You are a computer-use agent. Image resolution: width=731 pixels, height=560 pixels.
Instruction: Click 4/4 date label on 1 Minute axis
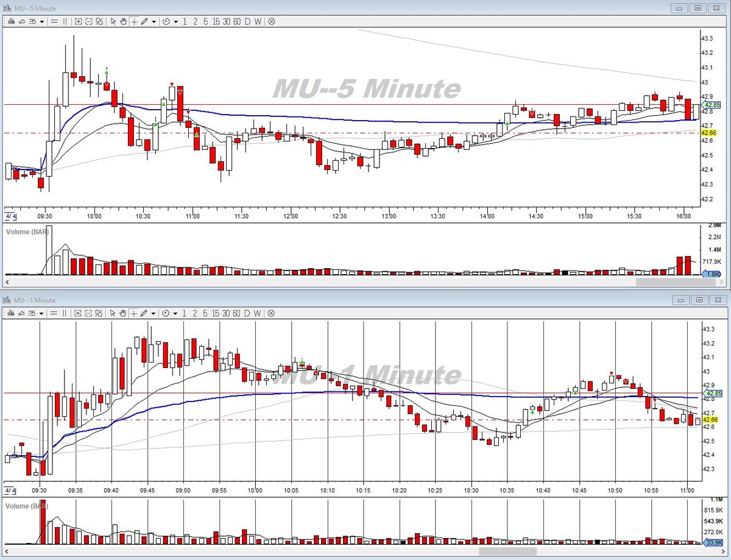(x=11, y=489)
